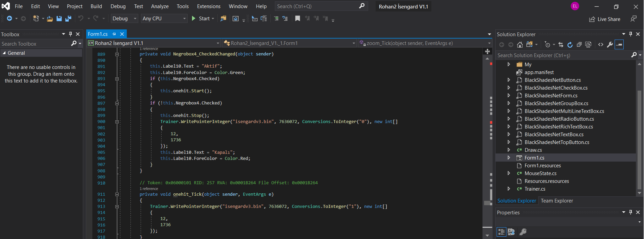Click the Categorized view icon in Properties
The image size is (644, 239).
(501, 232)
